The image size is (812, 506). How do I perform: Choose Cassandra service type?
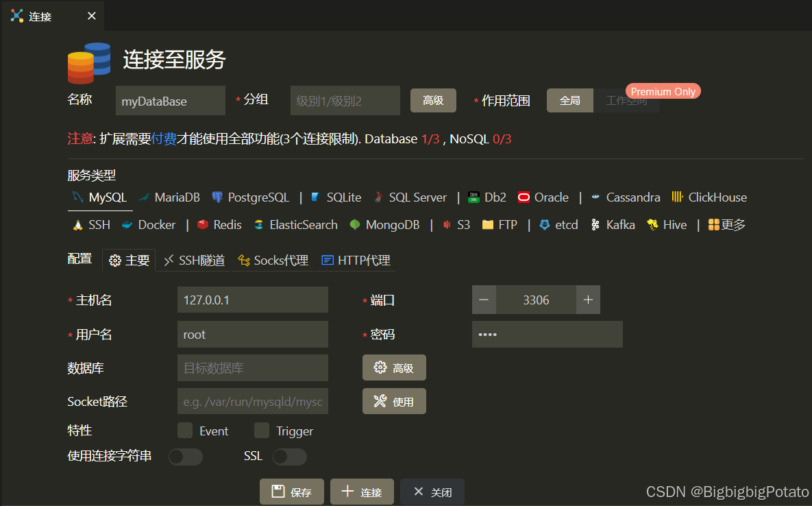pos(626,197)
